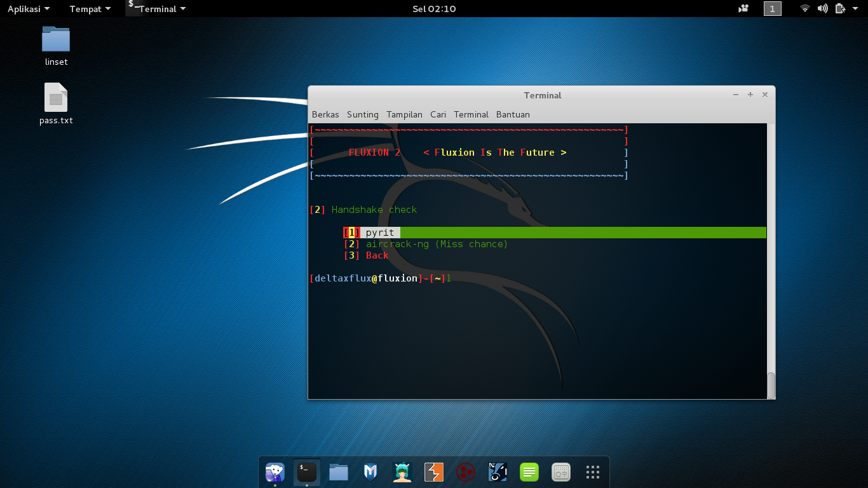Open the clock showing Sel 02:10
This screenshot has height=488, width=868.
[434, 9]
